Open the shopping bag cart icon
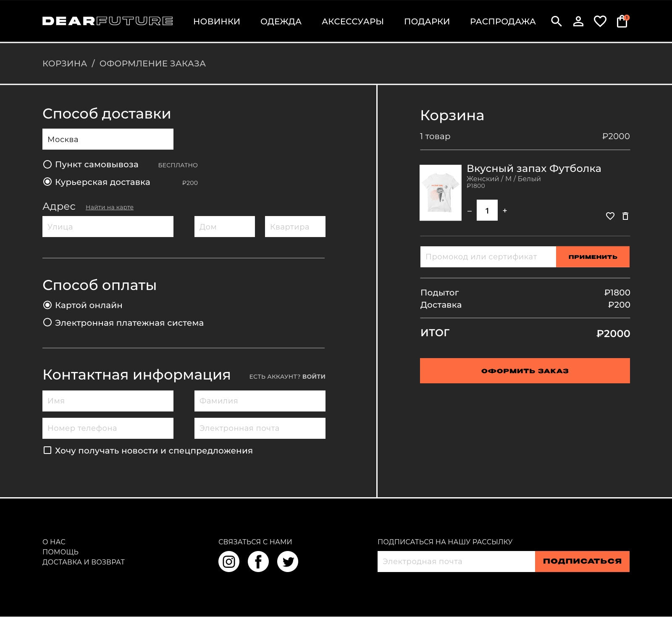The width and height of the screenshot is (672, 617). click(622, 21)
